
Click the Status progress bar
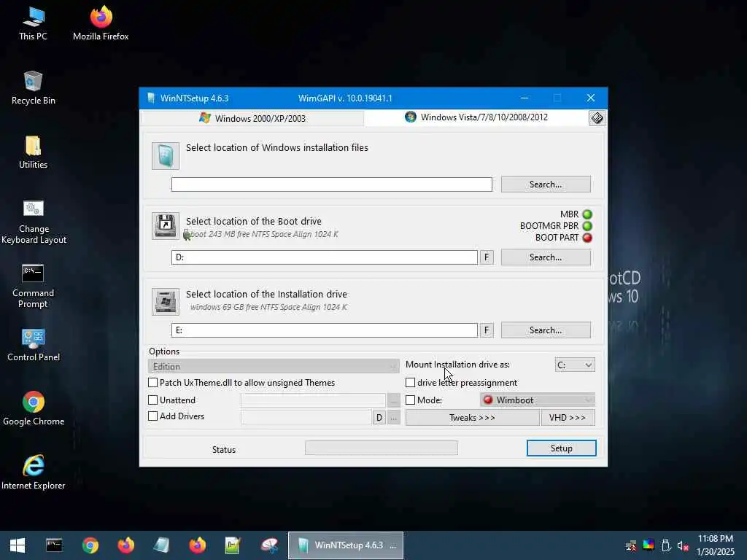click(381, 448)
